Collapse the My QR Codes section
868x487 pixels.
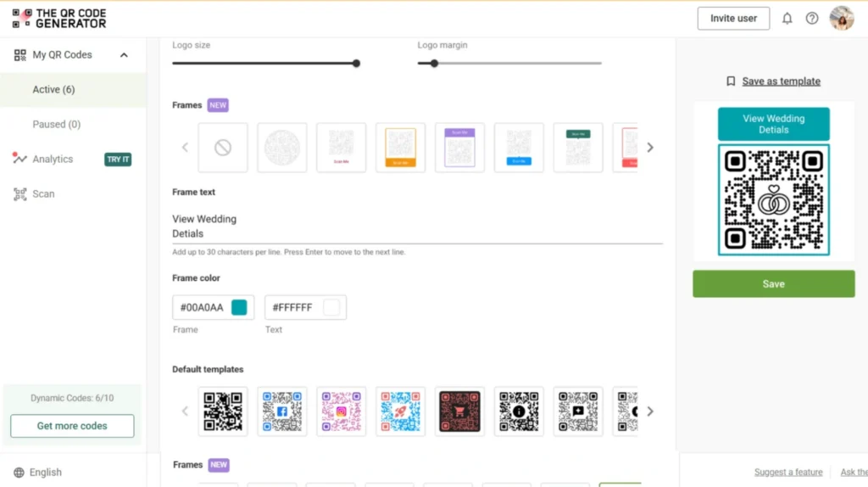(x=124, y=55)
